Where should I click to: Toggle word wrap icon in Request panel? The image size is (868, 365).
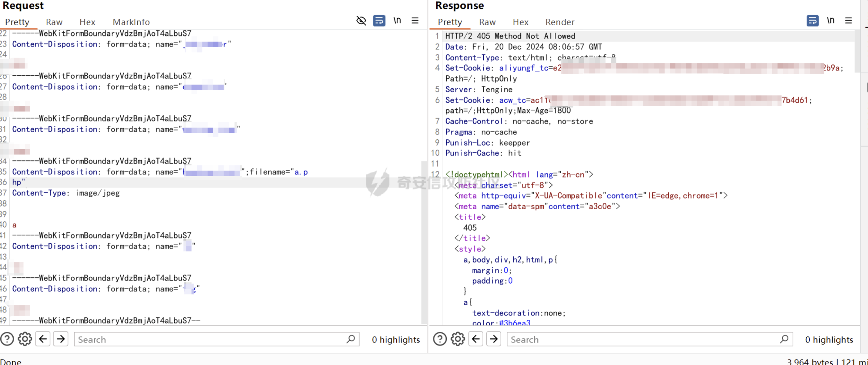click(x=379, y=21)
